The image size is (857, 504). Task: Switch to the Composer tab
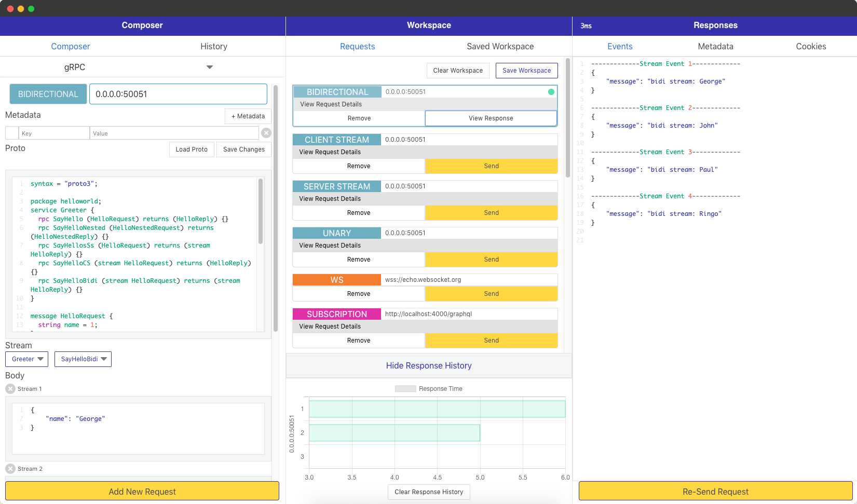click(x=71, y=46)
